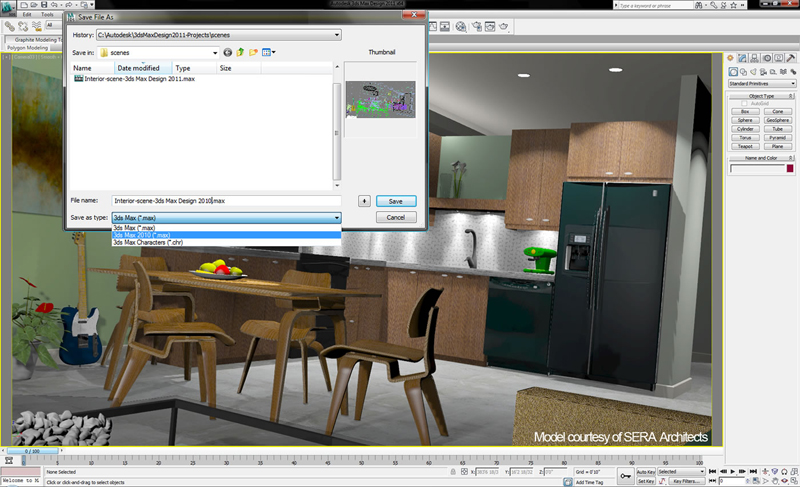Open the View Menu dropdown arrow in dialog

(274, 52)
